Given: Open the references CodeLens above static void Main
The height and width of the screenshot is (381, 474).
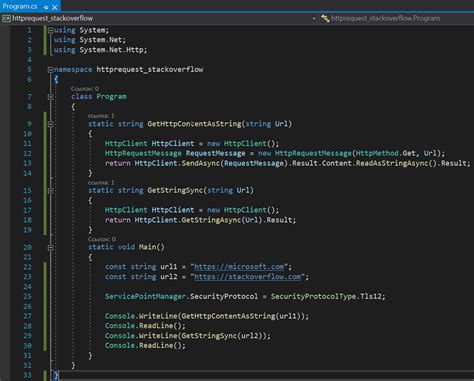Looking at the screenshot, I should click(x=102, y=239).
